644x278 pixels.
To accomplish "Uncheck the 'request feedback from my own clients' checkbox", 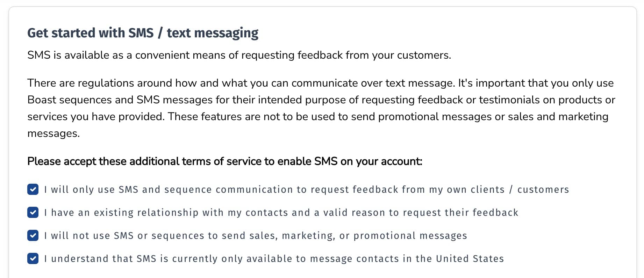I will coord(33,190).
